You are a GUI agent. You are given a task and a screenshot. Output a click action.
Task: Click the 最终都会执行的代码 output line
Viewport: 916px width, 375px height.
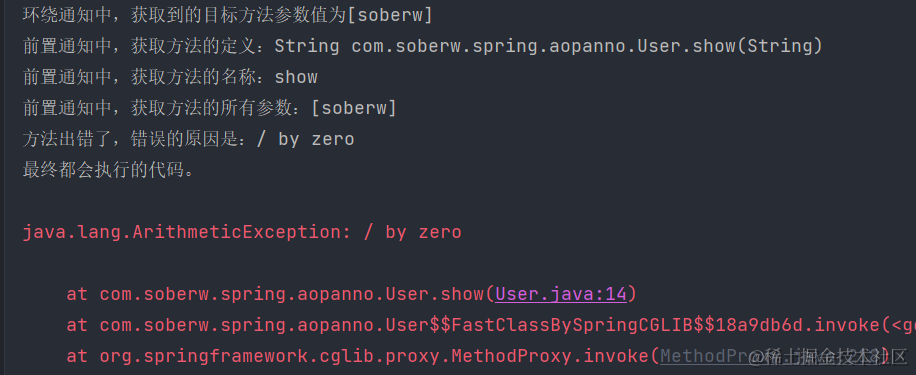pos(108,170)
